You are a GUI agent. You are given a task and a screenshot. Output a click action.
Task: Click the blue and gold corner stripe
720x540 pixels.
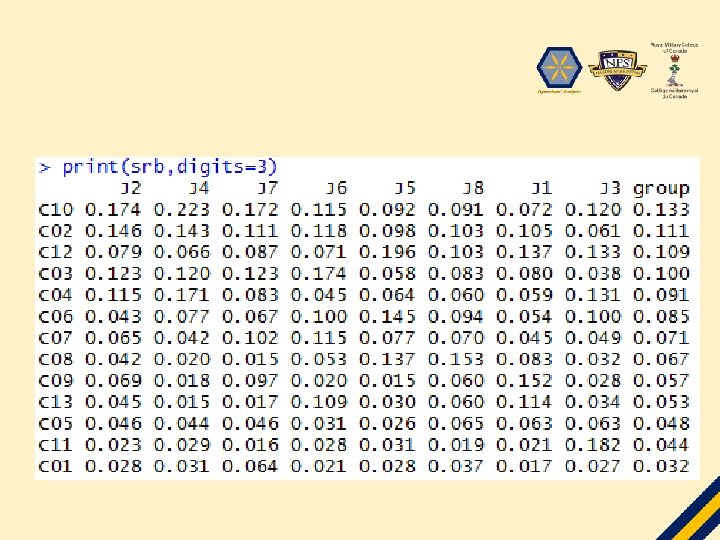[691, 511]
